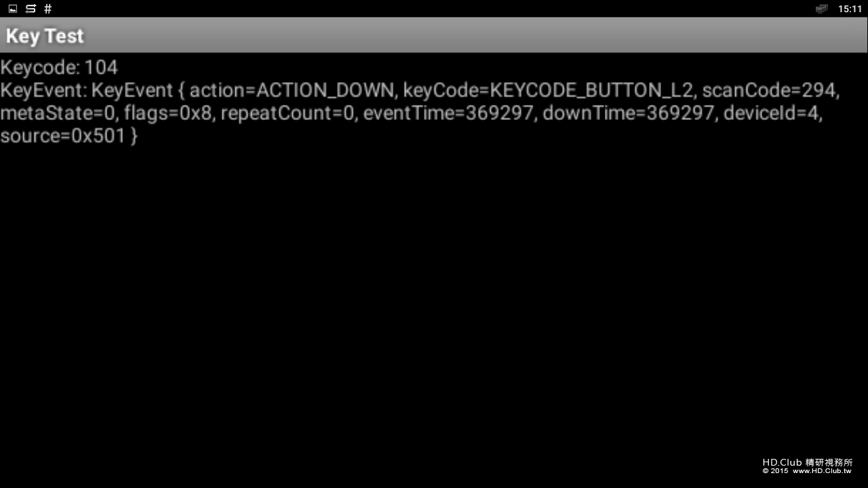This screenshot has height=488, width=868.
Task: Tap the hash (#) superuser status icon
Action: [x=47, y=9]
